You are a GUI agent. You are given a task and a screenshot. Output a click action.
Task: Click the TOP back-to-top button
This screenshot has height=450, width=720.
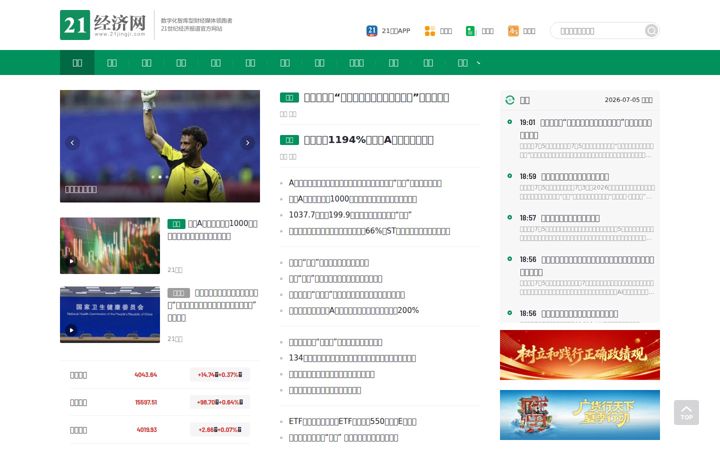[686, 412]
